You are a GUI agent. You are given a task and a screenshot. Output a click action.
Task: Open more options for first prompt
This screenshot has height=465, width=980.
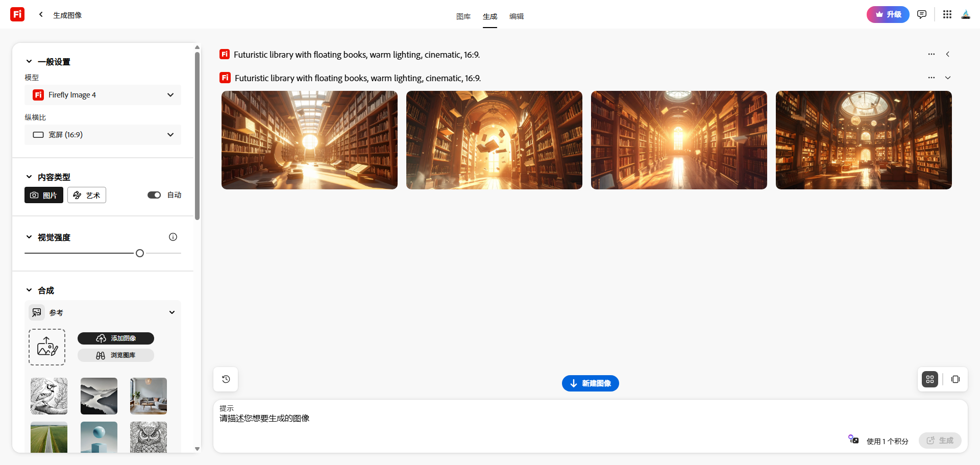[931, 54]
